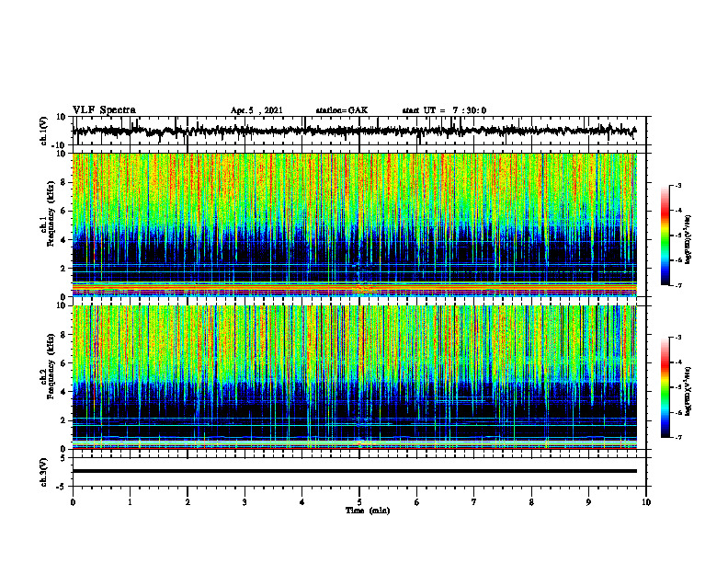Click the "ch.1(V)" axis label
The width and height of the screenshot is (728, 563).
(44, 131)
